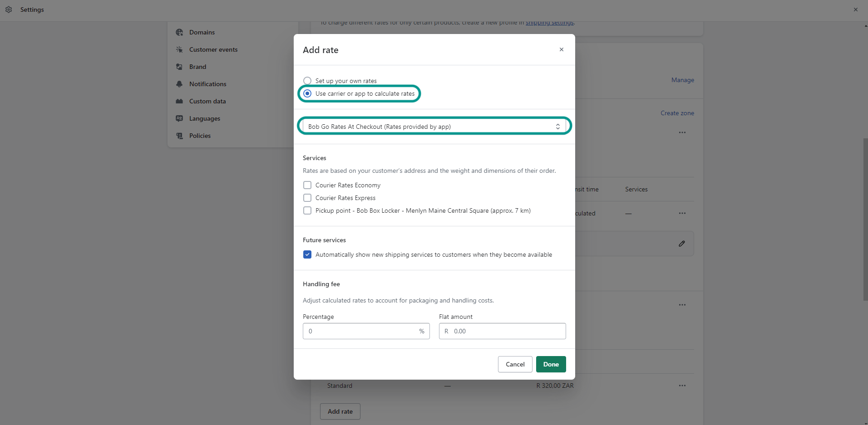
Task: Check the Courier Rates Express box
Action: 307,198
